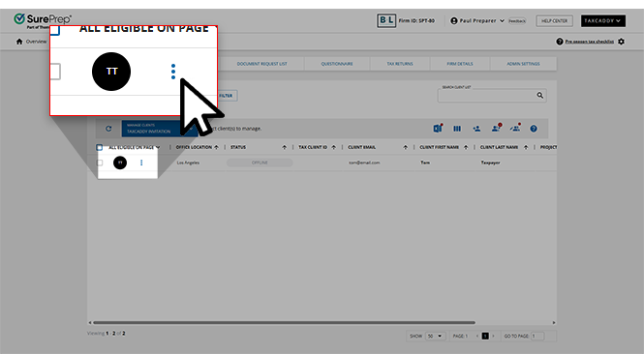Viewport: 644px width, 354px height.
Task: Go to Overview home icon
Action: point(19,42)
